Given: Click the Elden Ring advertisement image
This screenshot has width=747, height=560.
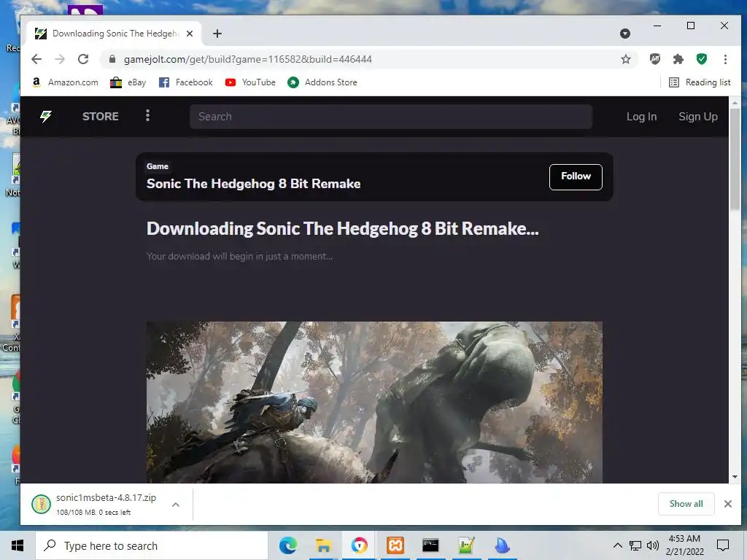Looking at the screenshot, I should 374,402.
